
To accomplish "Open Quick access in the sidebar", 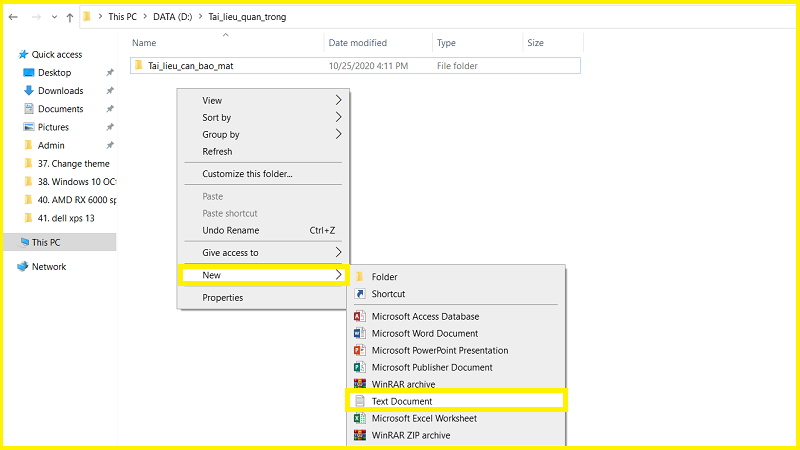I will (57, 55).
